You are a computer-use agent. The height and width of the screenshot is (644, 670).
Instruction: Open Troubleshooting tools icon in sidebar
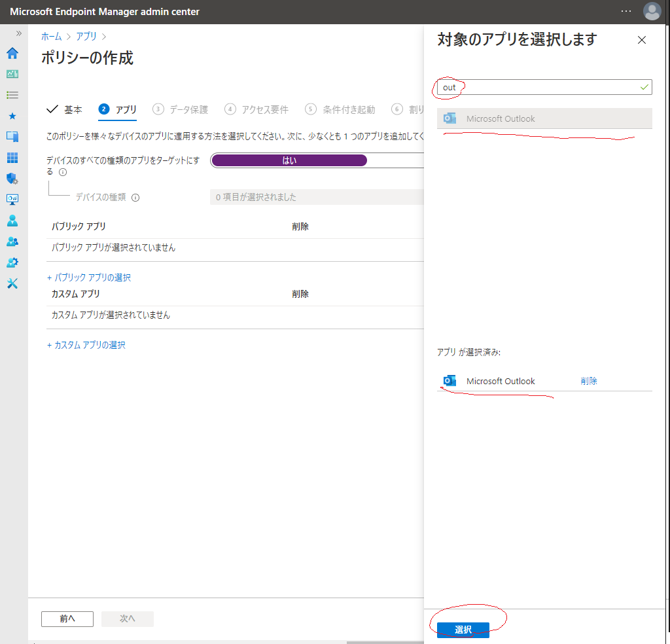coord(12,283)
